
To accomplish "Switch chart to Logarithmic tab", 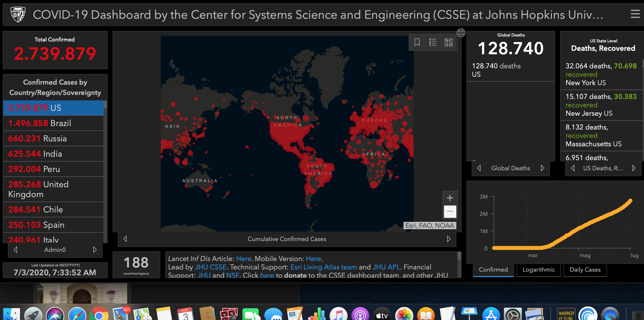I will coord(539,270).
